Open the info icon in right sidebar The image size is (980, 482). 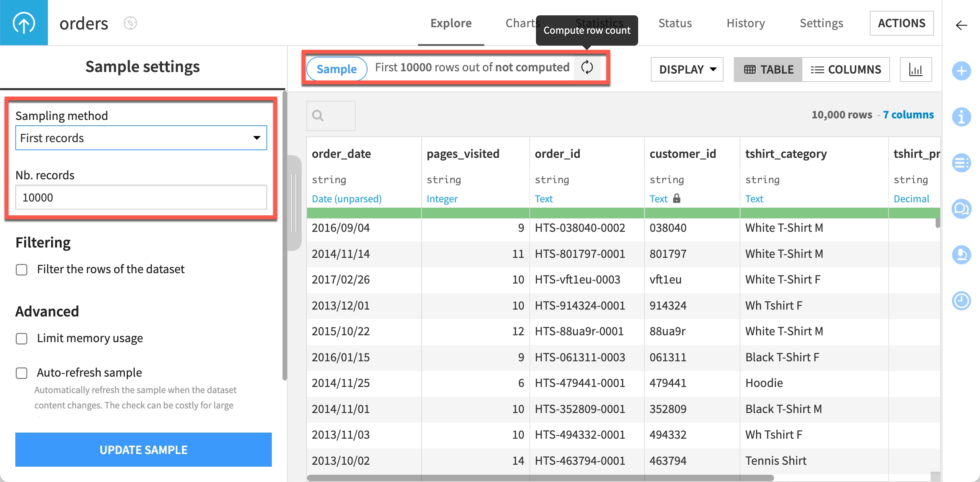coord(961,117)
